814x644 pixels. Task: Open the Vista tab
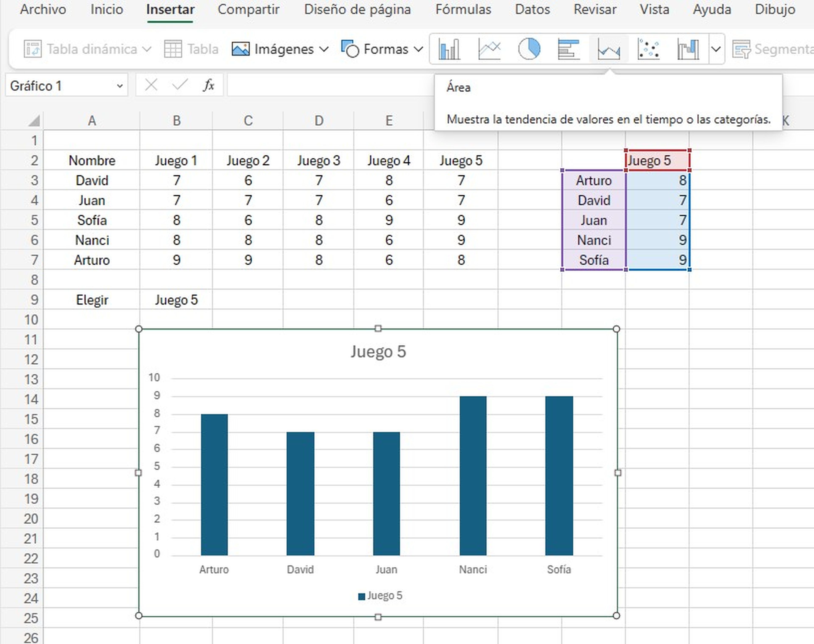[654, 9]
